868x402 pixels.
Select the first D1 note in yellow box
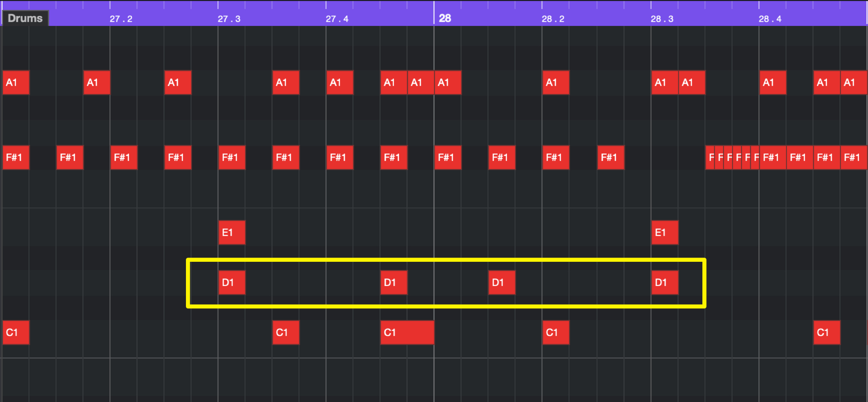[232, 283]
